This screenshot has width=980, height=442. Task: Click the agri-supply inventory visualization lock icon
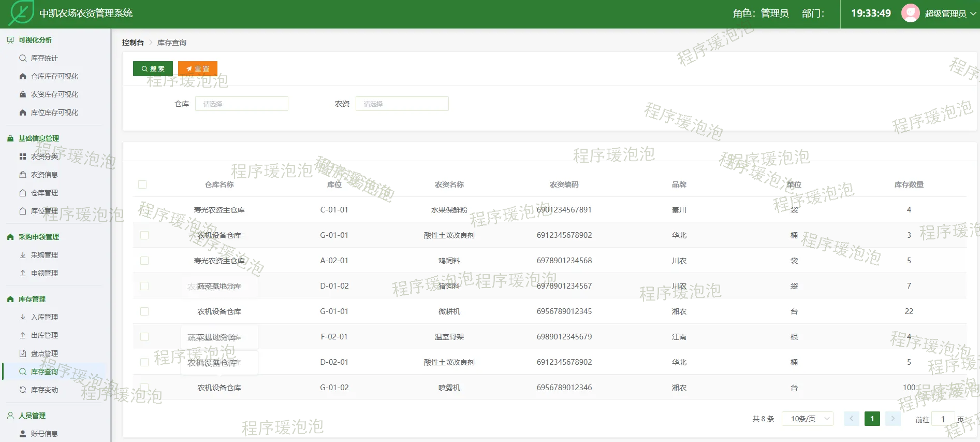tap(23, 94)
